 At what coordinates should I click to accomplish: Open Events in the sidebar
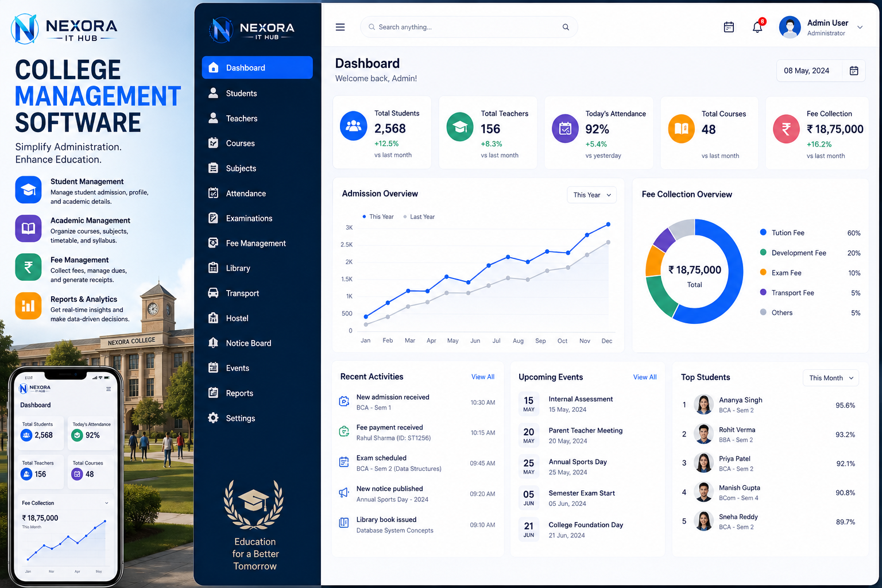pos(257,369)
